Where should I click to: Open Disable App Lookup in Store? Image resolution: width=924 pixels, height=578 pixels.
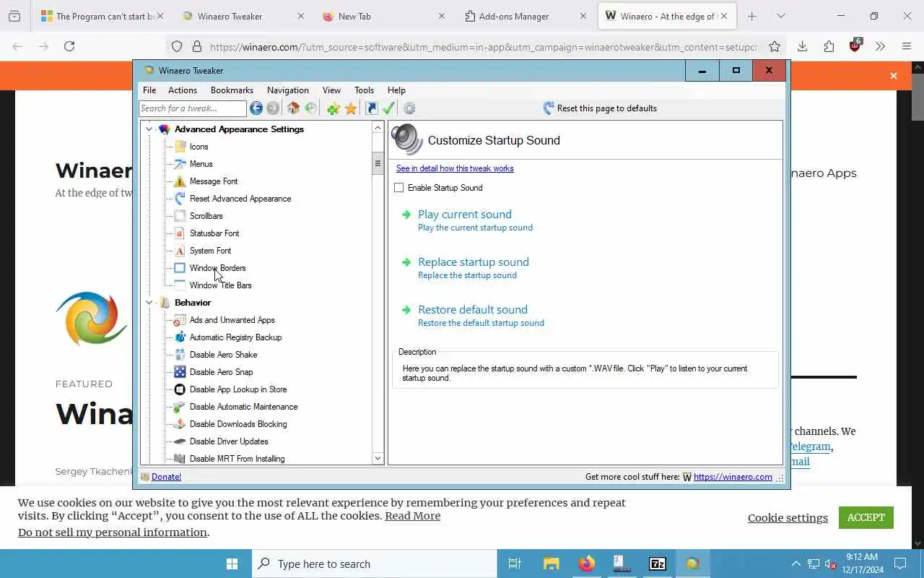pyautogui.click(x=237, y=389)
